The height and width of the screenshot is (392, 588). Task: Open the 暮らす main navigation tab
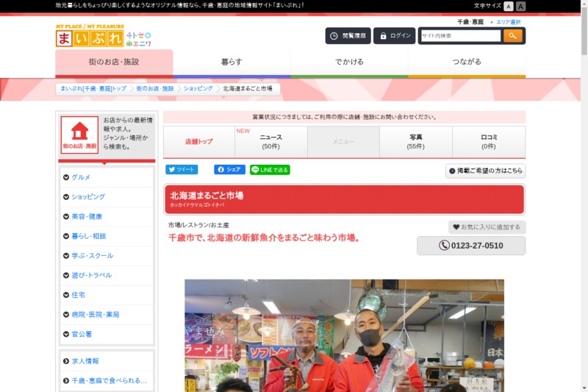[232, 62]
